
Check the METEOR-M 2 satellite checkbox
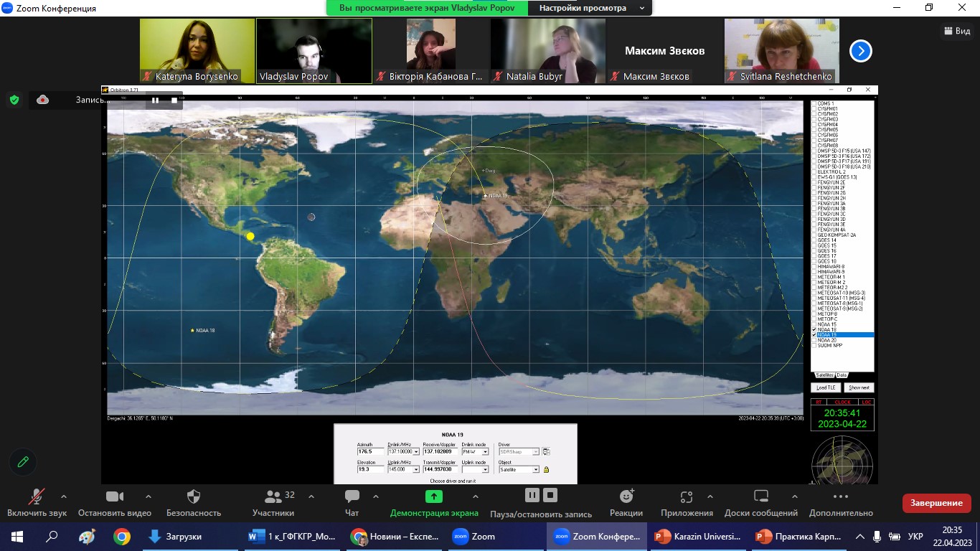[814, 283]
